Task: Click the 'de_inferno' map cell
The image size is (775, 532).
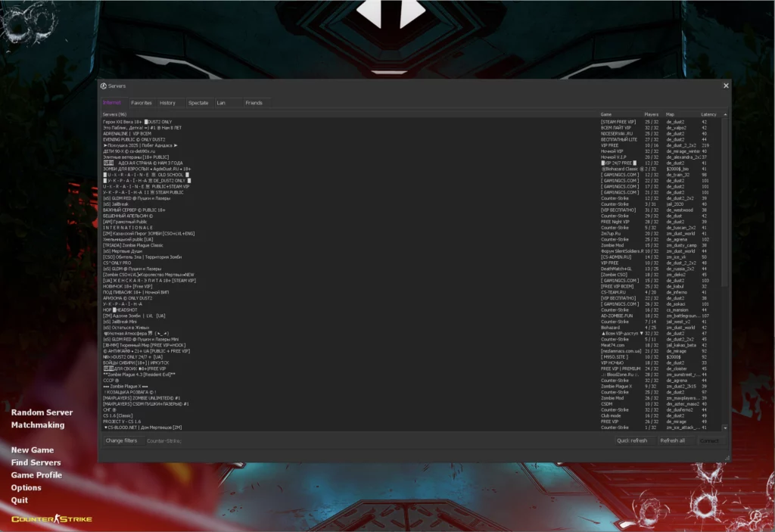Action: click(677, 292)
